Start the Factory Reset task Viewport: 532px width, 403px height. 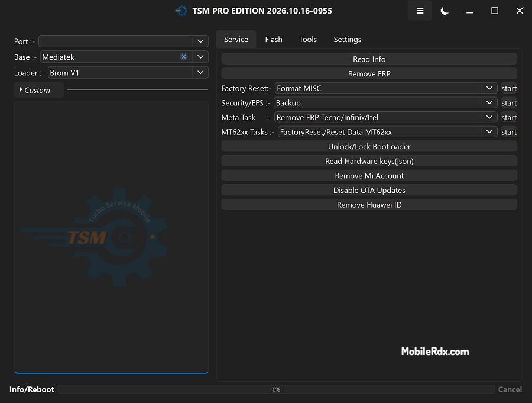tap(509, 88)
